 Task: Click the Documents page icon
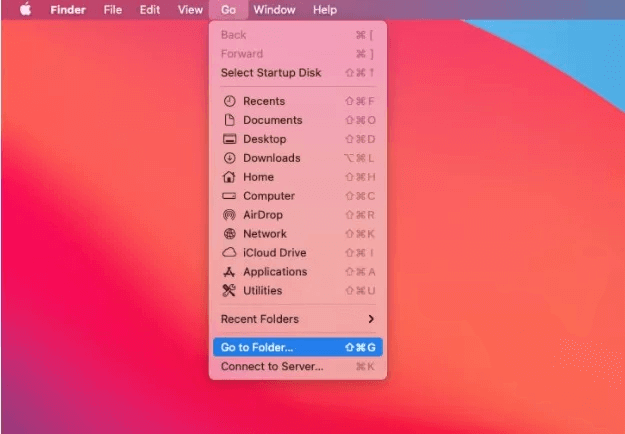click(229, 120)
